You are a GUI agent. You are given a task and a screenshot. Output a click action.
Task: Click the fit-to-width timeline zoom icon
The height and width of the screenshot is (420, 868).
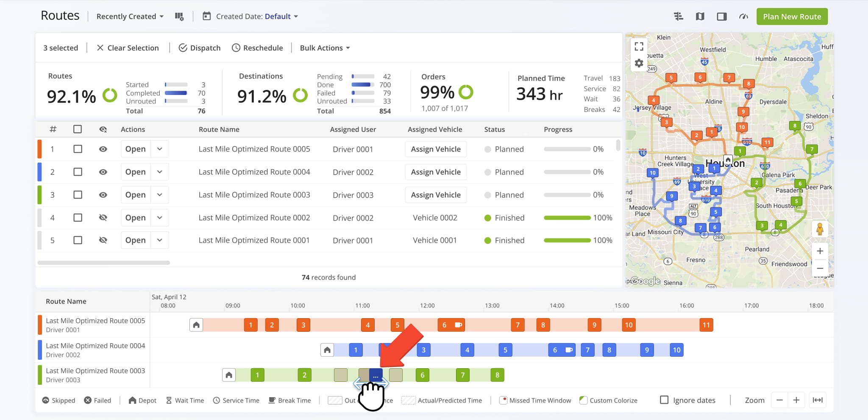point(818,400)
